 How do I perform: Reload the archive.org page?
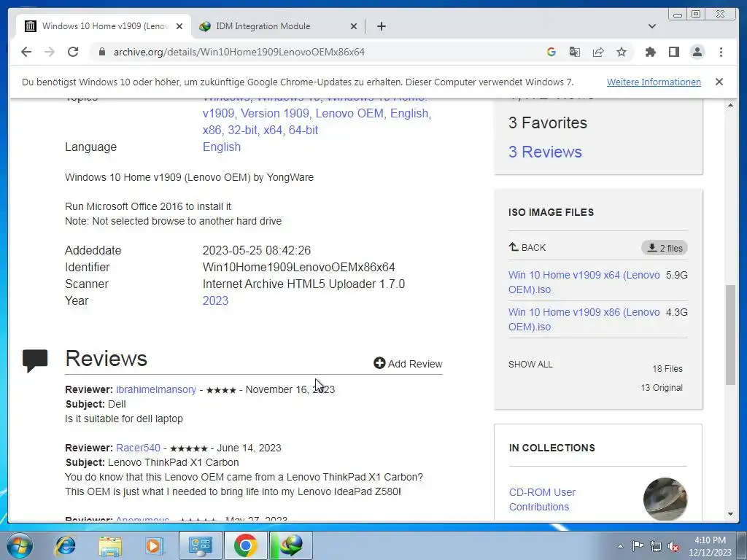[x=73, y=52]
